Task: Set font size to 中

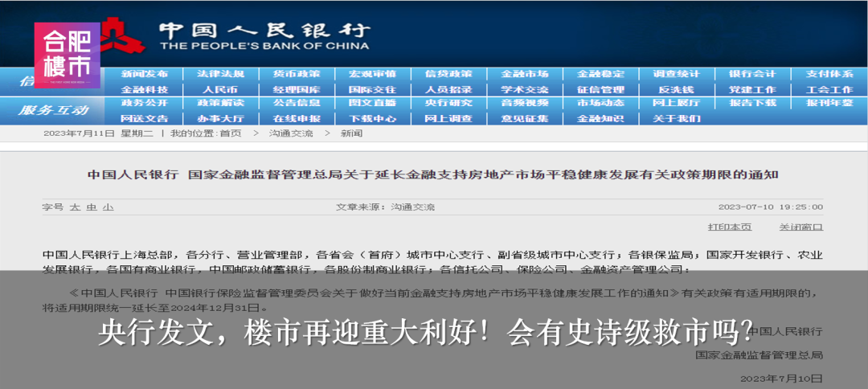Action: click(x=91, y=207)
